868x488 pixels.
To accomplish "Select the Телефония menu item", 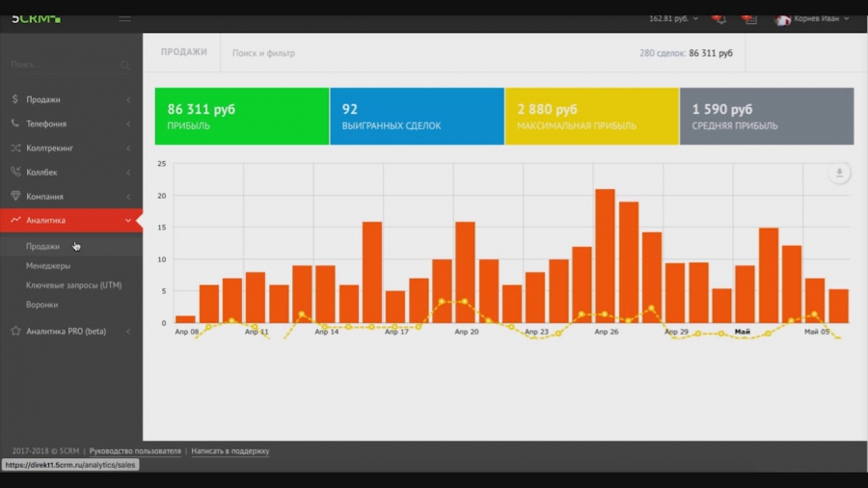I will [46, 124].
